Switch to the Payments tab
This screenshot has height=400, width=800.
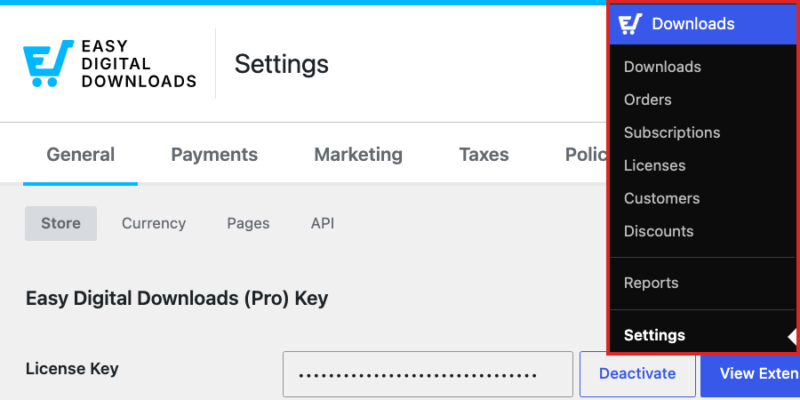(214, 154)
